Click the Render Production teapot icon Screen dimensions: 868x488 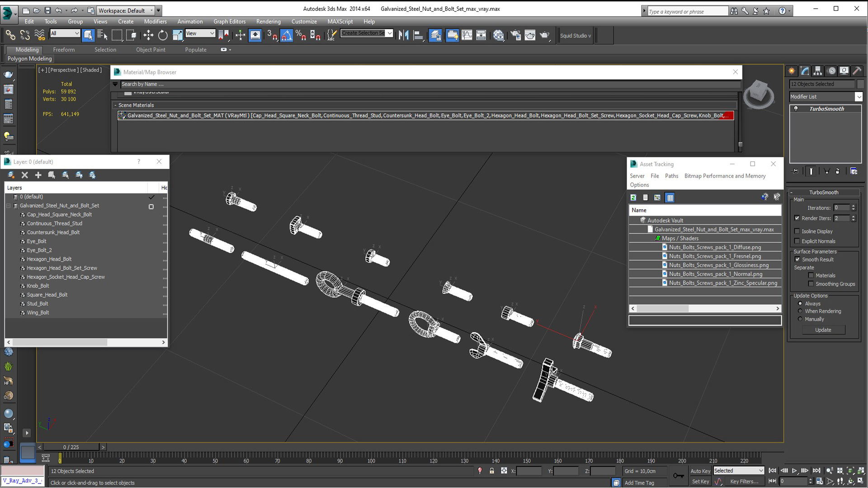(545, 35)
